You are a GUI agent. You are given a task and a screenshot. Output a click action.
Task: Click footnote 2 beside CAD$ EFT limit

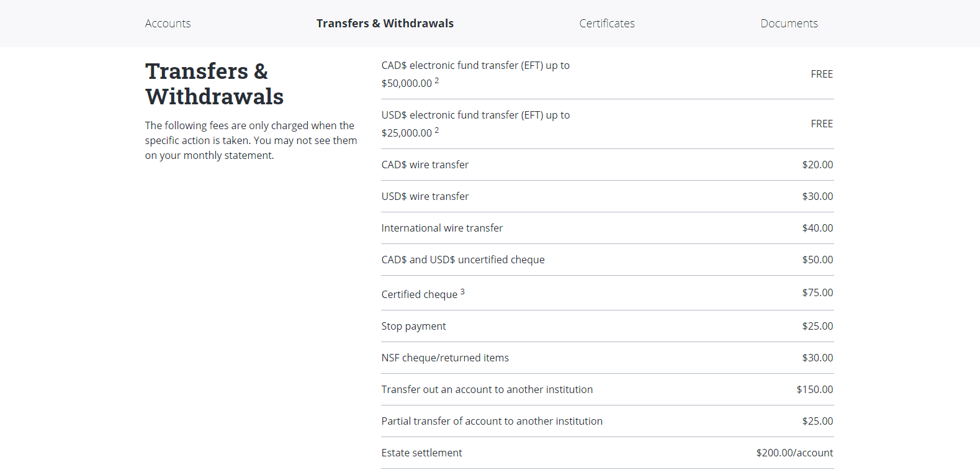point(436,79)
